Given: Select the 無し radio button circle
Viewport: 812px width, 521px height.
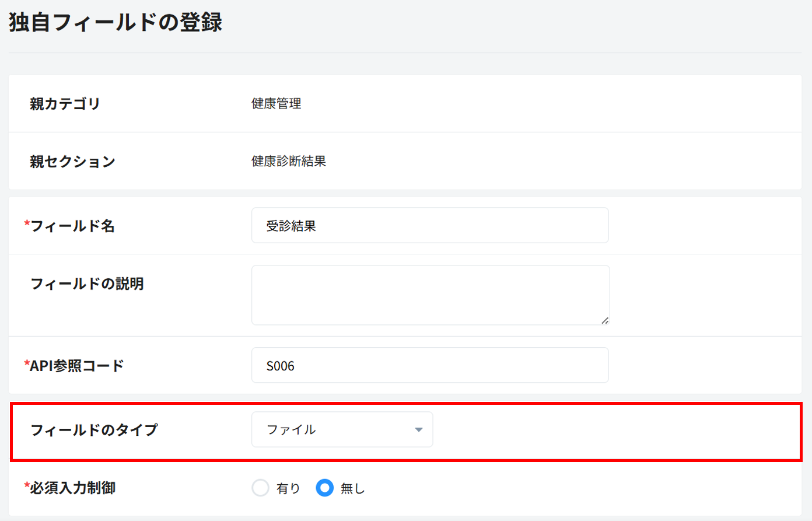Looking at the screenshot, I should pyautogui.click(x=324, y=488).
